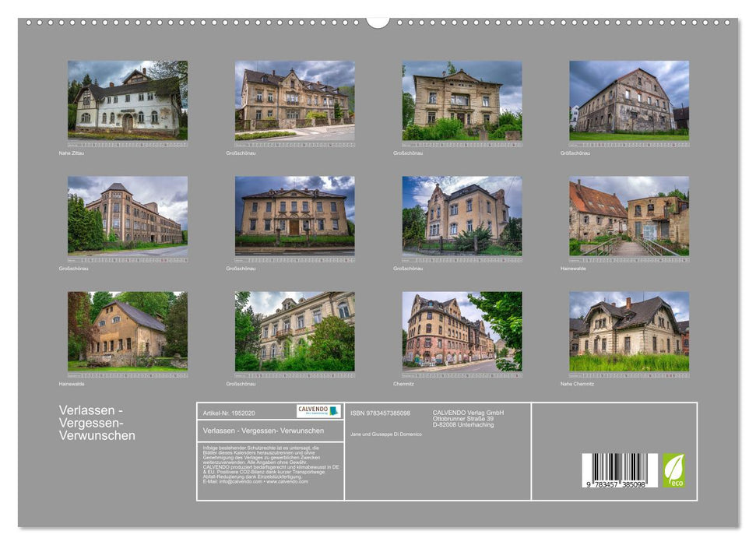Screen dimensions: 756x545
Task: Select the Großschönau factory building photo
Action: (x=125, y=216)
